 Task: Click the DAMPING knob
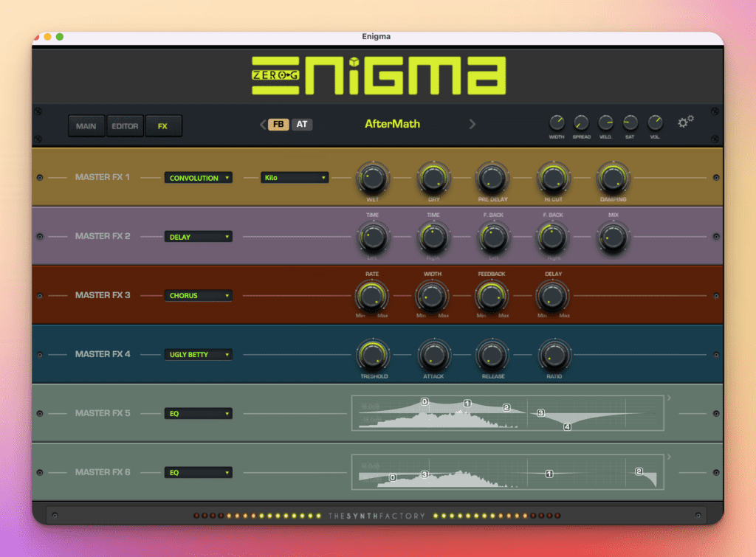(614, 179)
